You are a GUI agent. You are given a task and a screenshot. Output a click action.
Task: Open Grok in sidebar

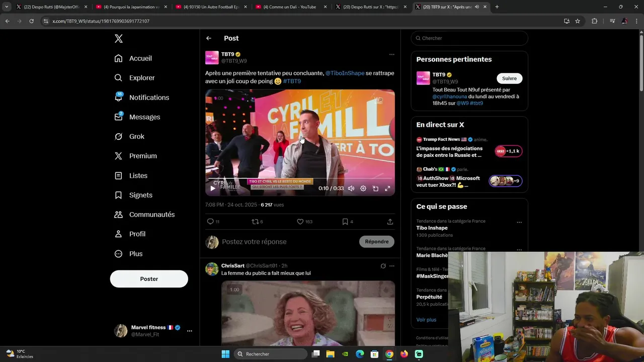click(129, 137)
